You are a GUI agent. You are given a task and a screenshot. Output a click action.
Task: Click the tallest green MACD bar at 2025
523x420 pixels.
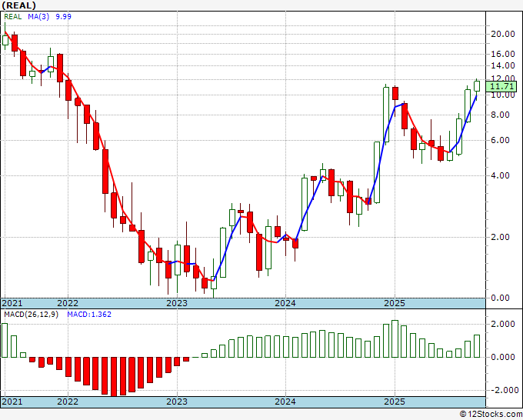395,339
